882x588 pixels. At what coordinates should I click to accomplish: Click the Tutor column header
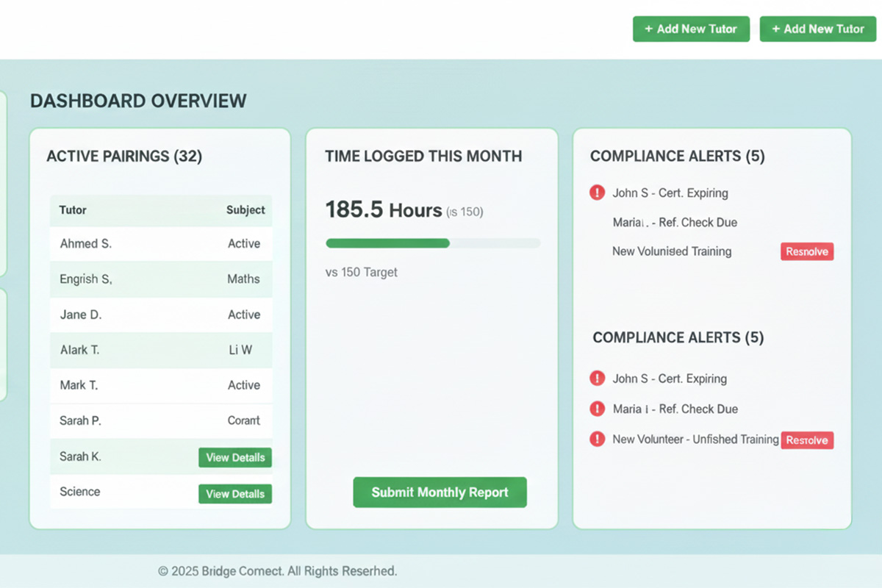coord(73,210)
